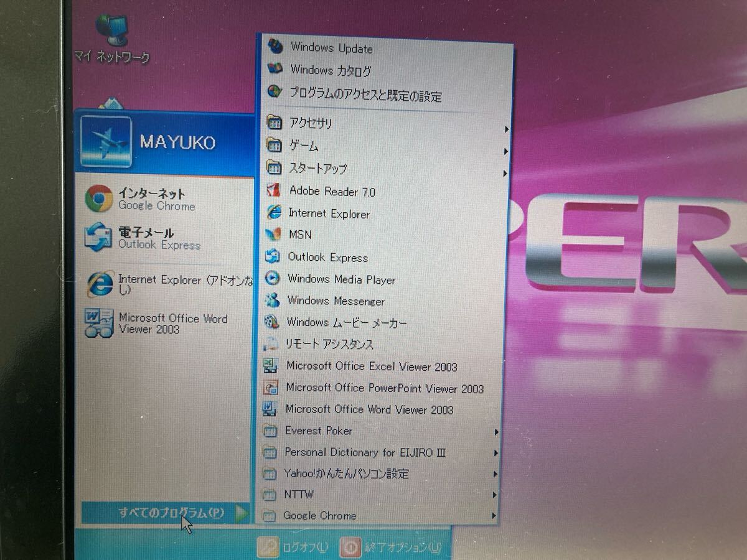
Task: Click the リモート アシスタンス icon
Action: pyautogui.click(x=271, y=343)
